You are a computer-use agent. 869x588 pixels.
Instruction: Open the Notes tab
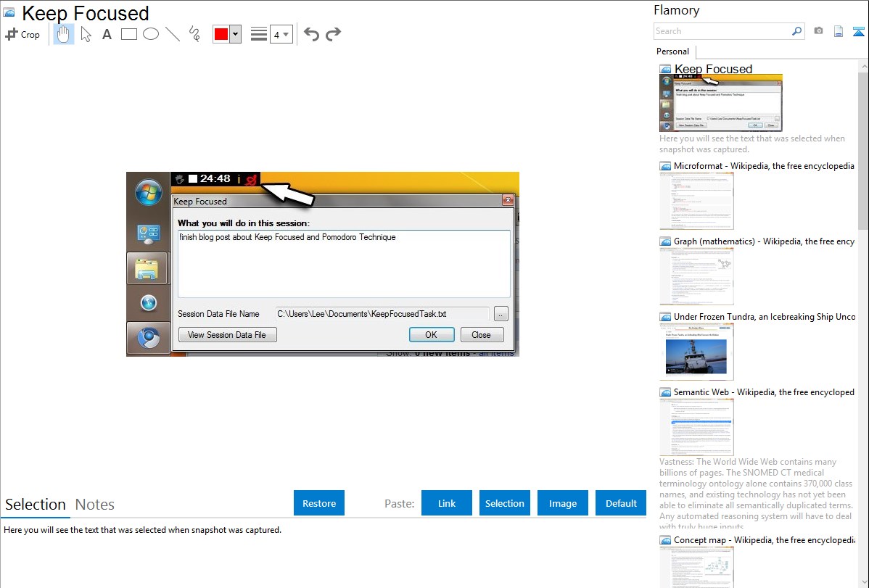[95, 505]
